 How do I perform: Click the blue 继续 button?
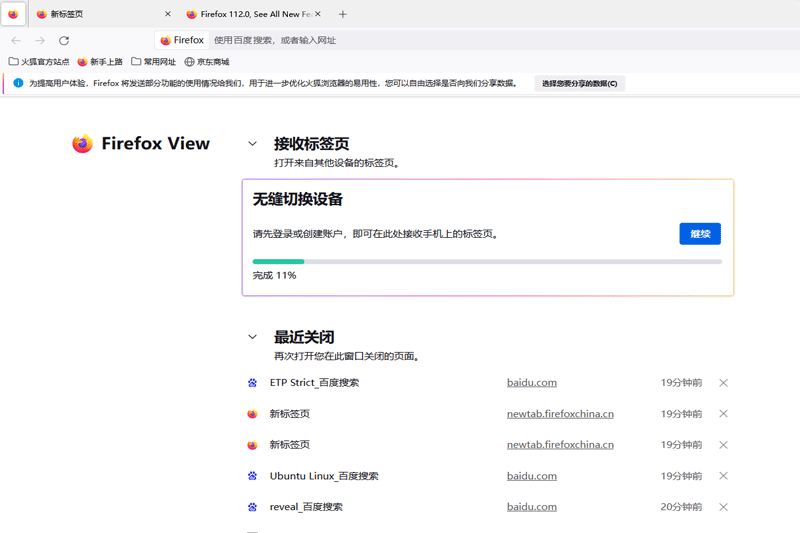[x=700, y=234]
